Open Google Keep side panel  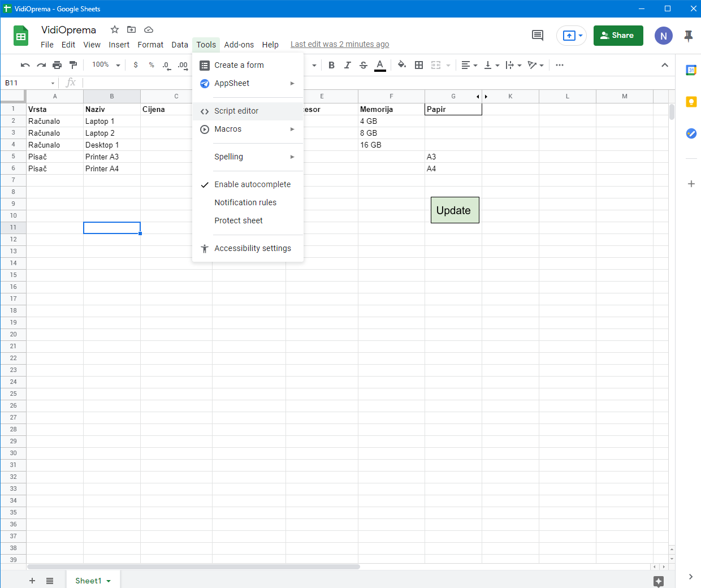point(691,102)
